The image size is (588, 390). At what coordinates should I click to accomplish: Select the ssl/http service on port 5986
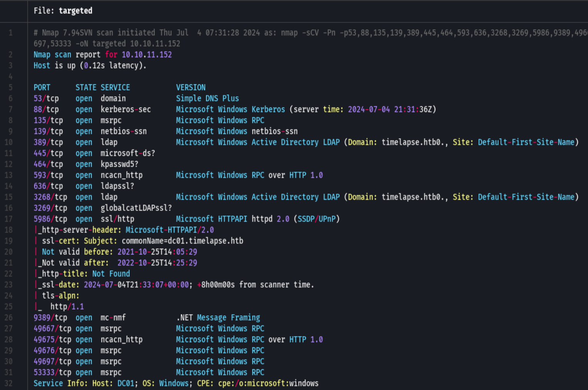pos(117,219)
